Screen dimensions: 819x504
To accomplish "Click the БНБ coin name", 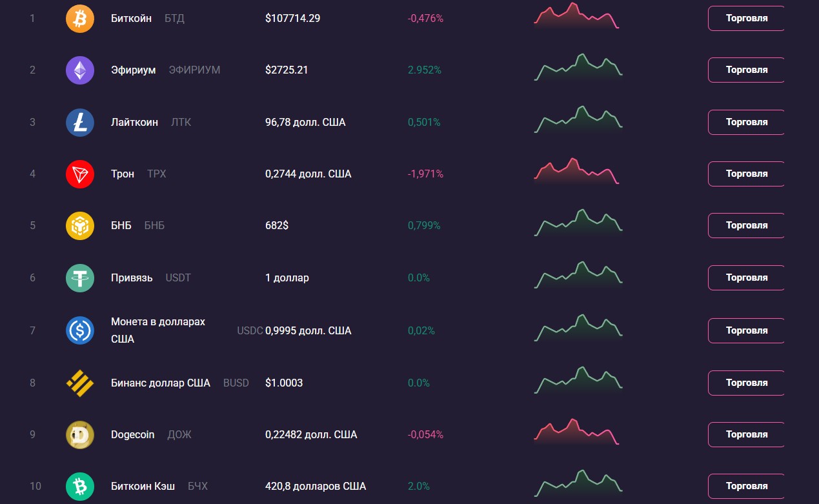I will 121,225.
